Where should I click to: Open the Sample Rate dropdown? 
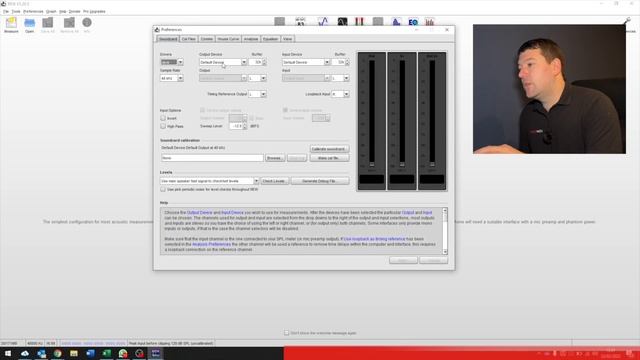point(172,78)
